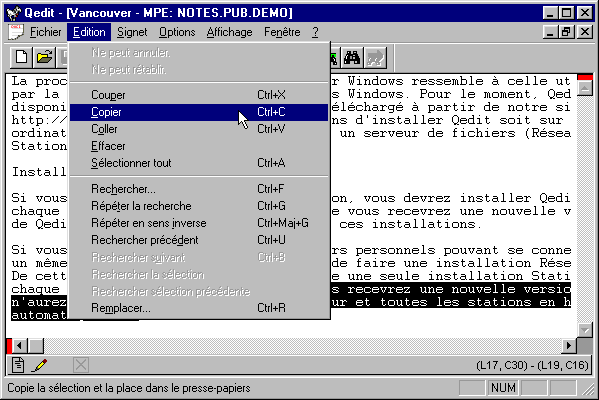The width and height of the screenshot is (599, 400).
Task: Click the Qedit horse icon in title bar
Action: (13, 13)
